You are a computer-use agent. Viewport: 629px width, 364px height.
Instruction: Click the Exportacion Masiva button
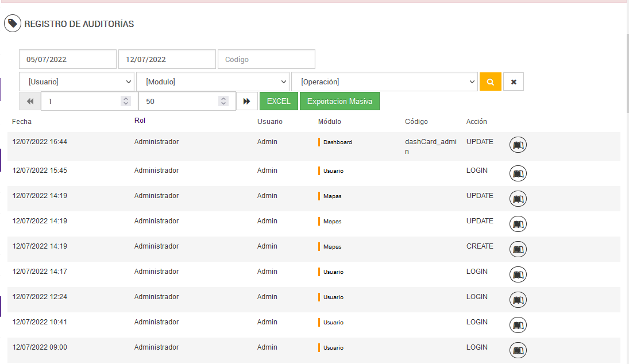pyautogui.click(x=339, y=101)
